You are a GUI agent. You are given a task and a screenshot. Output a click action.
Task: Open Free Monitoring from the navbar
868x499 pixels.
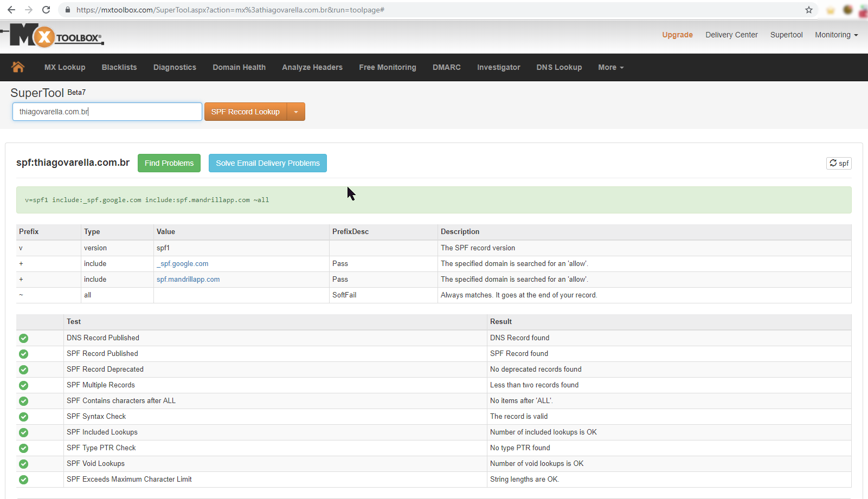click(388, 67)
